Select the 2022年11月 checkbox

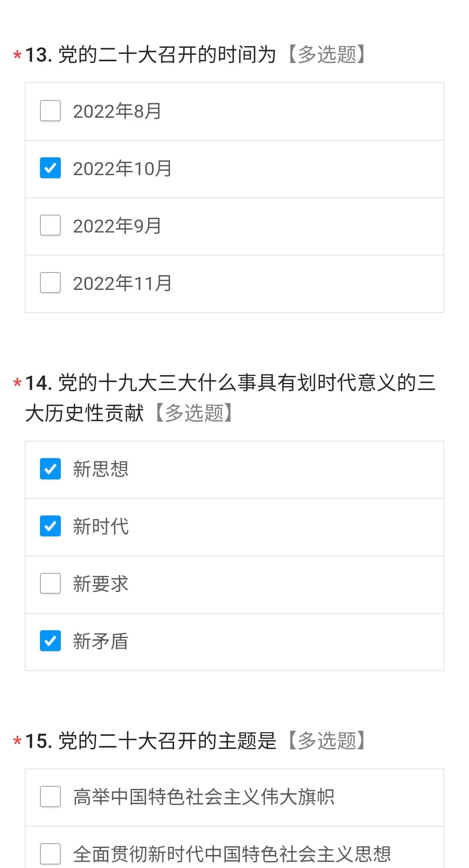coord(50,283)
